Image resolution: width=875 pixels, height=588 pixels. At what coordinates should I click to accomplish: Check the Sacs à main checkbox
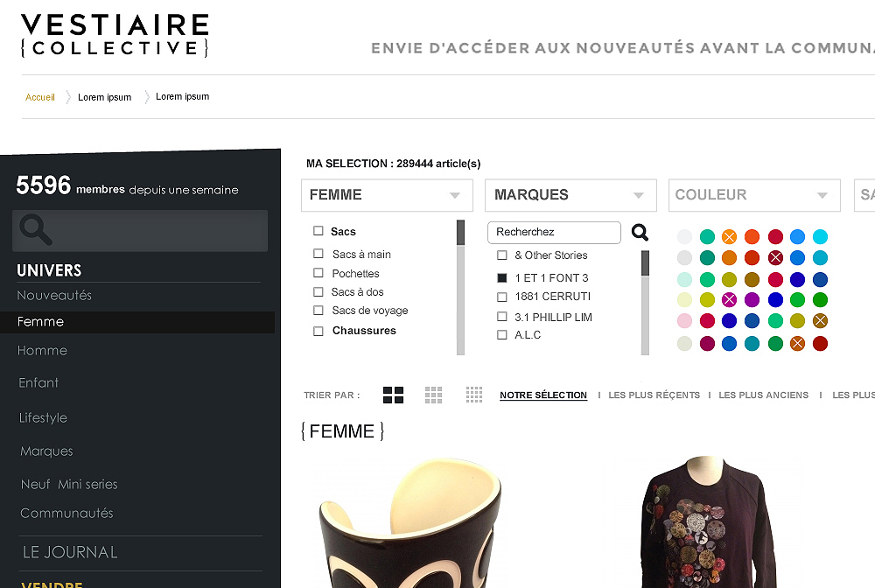(x=318, y=253)
